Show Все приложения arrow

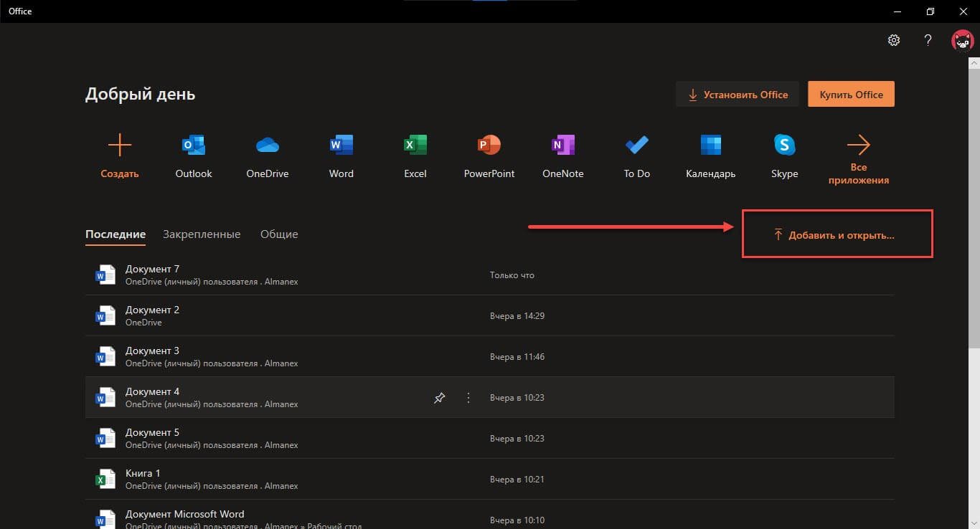pos(859,146)
